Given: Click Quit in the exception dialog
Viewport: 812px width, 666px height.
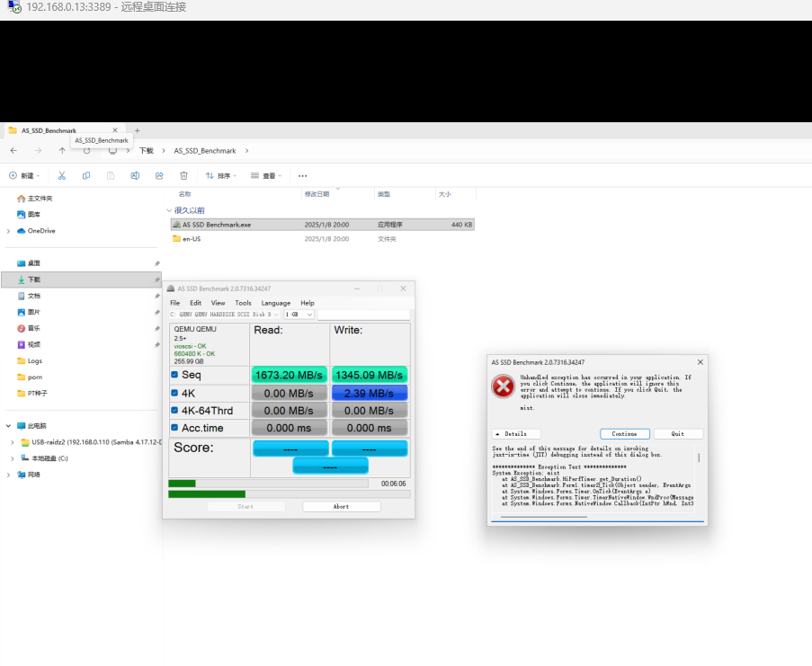Looking at the screenshot, I should point(678,434).
